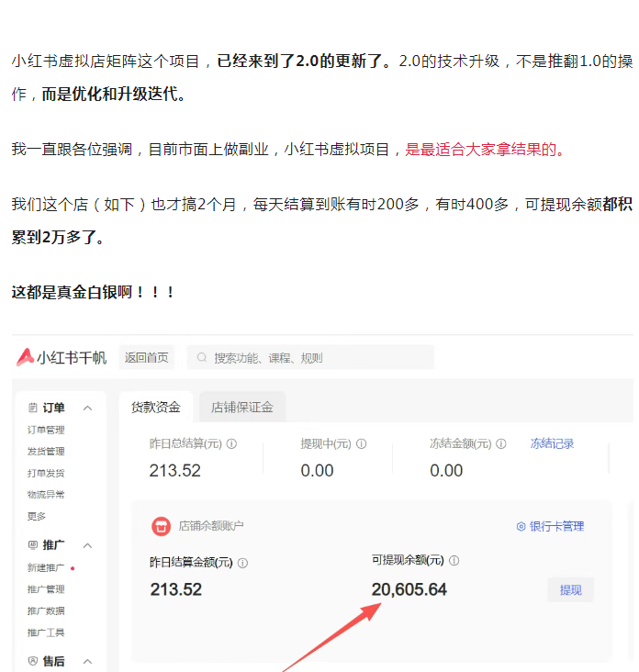The width and height of the screenshot is (639, 672).
Task: Click the 小红书千帆 logo icon
Action: pos(26,357)
